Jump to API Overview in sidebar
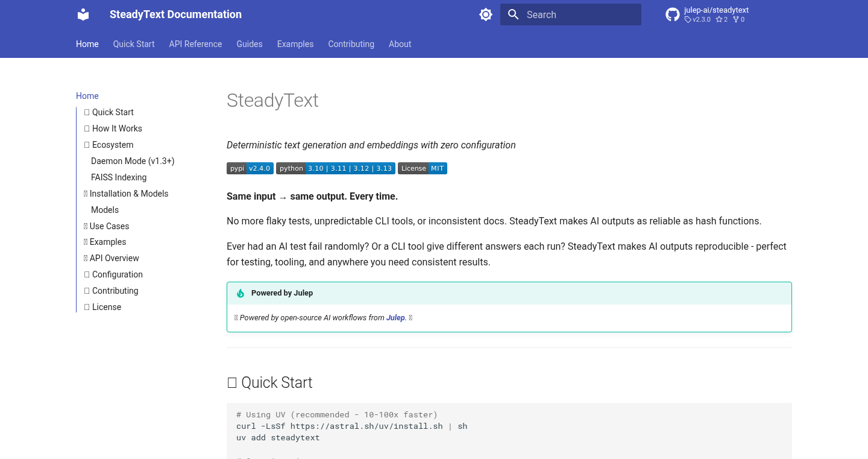Image resolution: width=868 pixels, height=459 pixels. 112,258
